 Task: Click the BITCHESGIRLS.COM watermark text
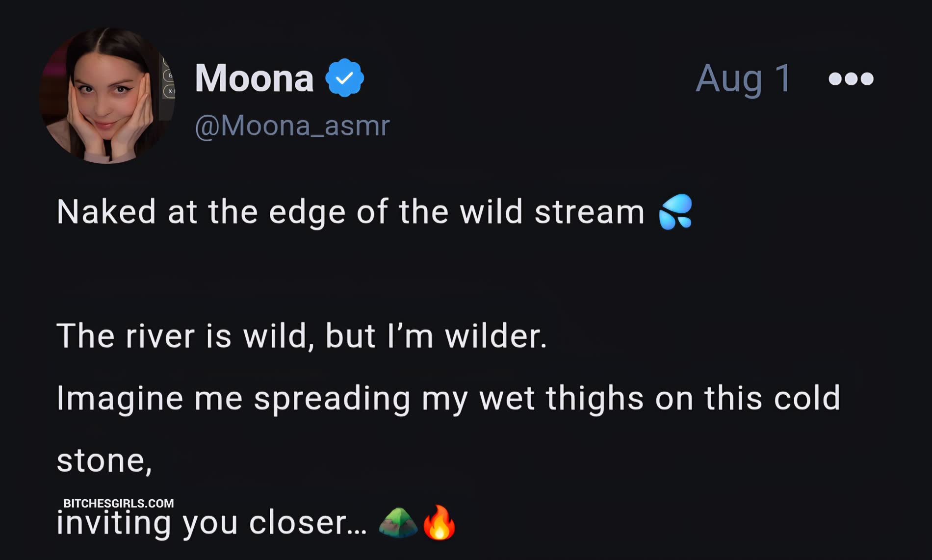tap(119, 503)
